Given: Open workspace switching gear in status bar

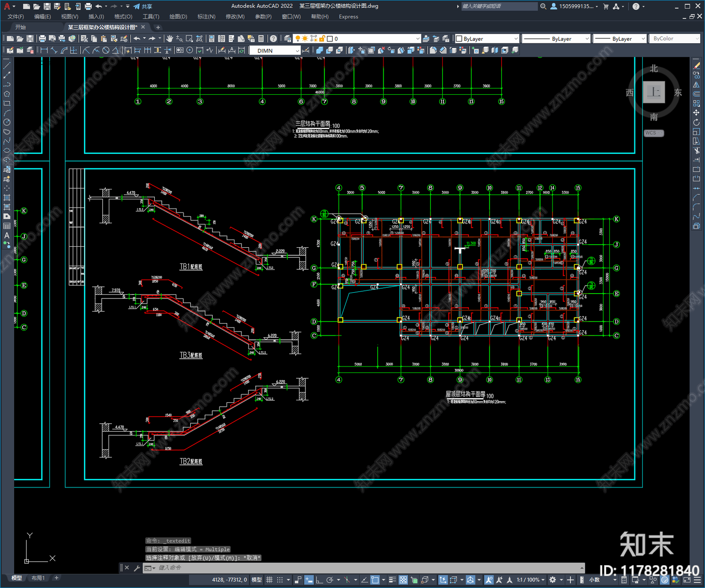Looking at the screenshot, I should tap(553, 580).
